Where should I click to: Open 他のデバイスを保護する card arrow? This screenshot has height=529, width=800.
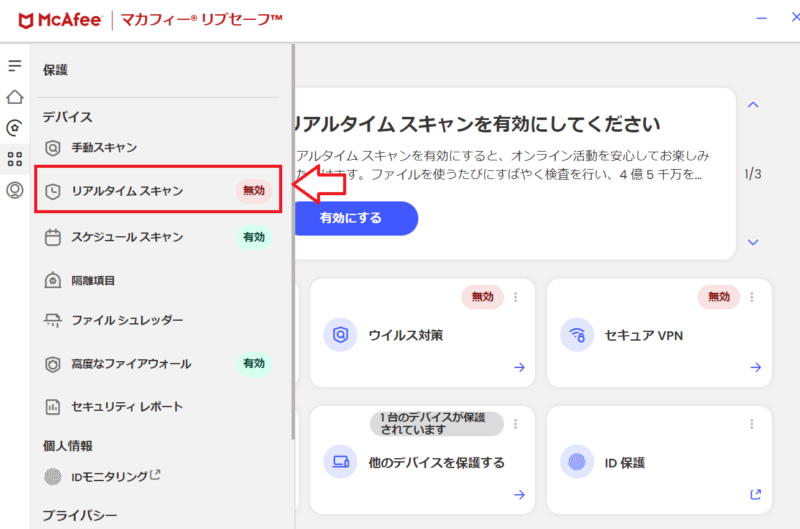click(519, 494)
